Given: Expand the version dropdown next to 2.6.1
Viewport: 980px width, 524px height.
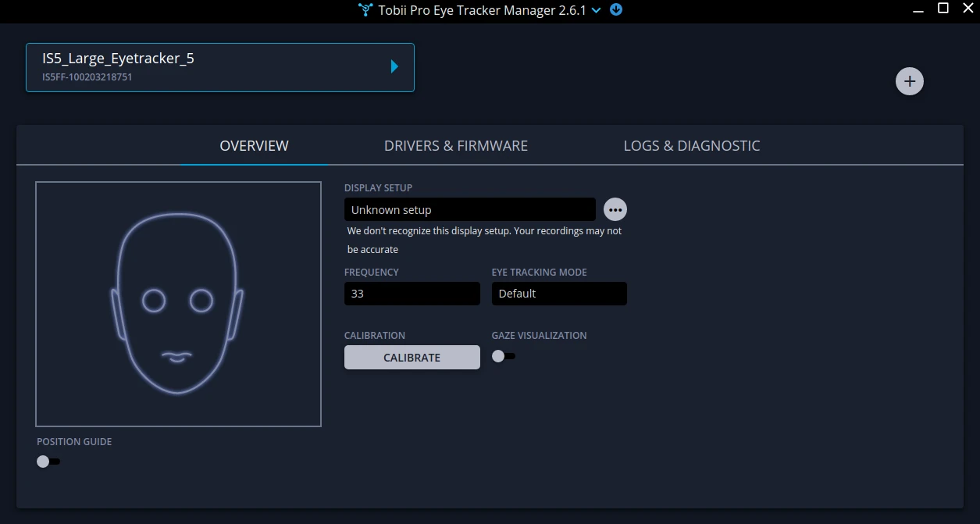Looking at the screenshot, I should click(x=597, y=10).
